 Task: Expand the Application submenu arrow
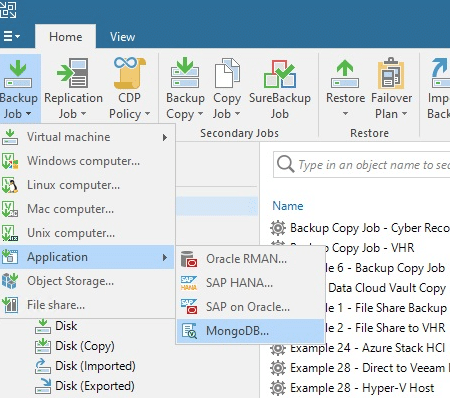(x=165, y=257)
